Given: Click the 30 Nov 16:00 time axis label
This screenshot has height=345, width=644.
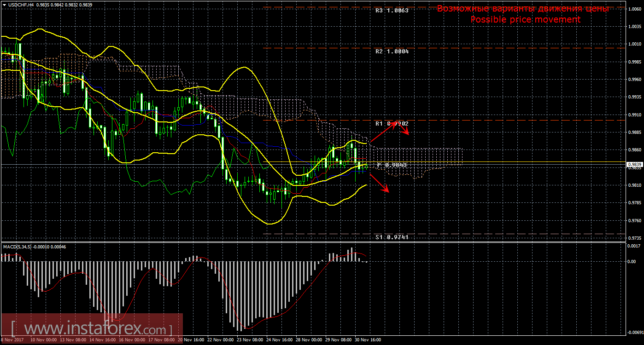Looking at the screenshot, I should coord(368,340).
